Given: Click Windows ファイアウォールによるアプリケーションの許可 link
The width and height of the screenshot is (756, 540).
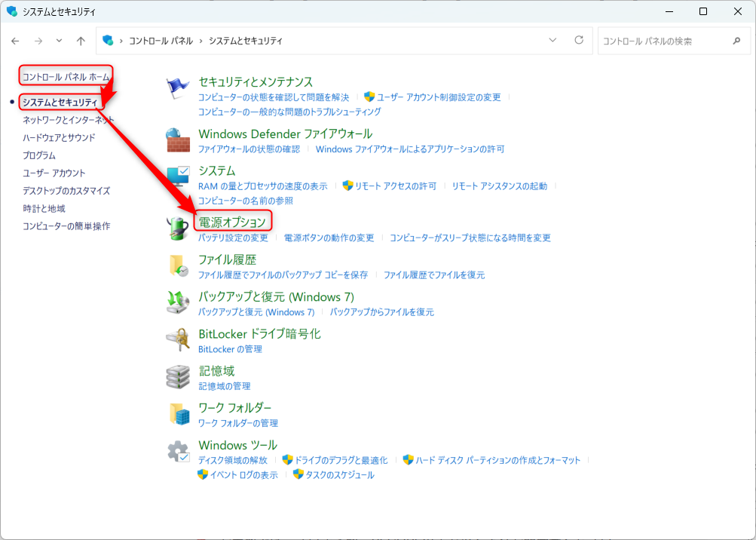Looking at the screenshot, I should (x=410, y=149).
